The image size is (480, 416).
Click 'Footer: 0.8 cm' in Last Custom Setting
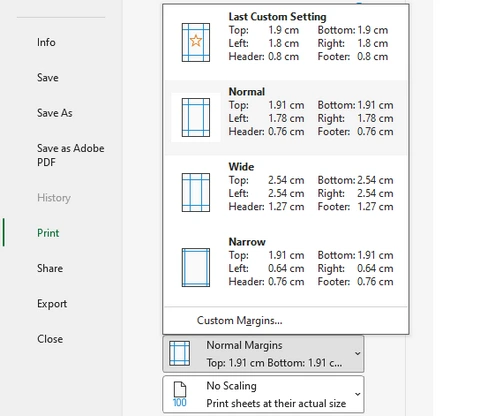point(353,57)
